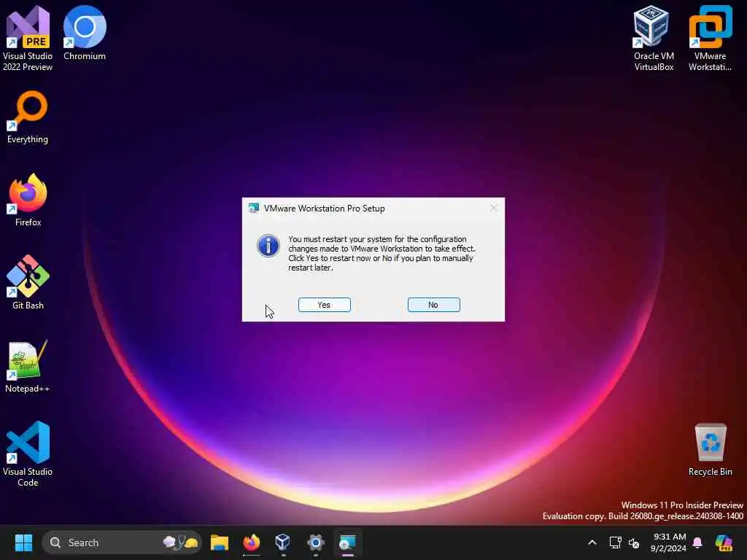Viewport: 747px width, 560px height.
Task: Click Yes to restart now
Action: click(325, 305)
